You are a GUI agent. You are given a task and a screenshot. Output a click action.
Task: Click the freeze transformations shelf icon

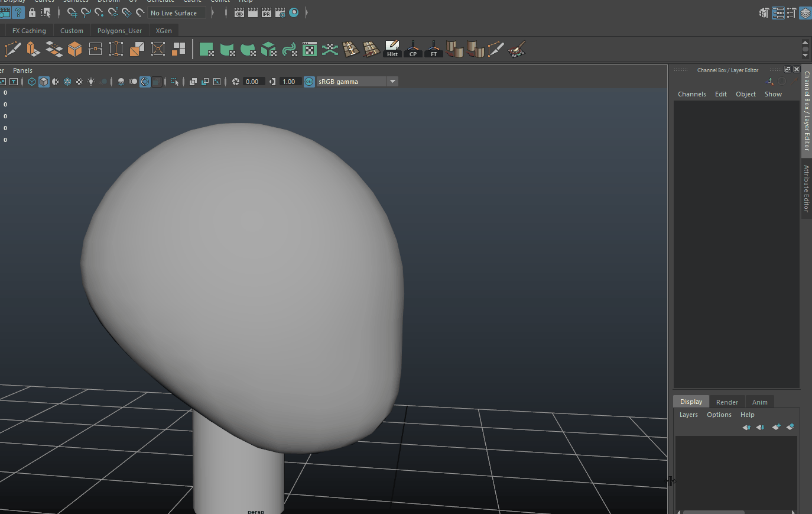point(116,49)
